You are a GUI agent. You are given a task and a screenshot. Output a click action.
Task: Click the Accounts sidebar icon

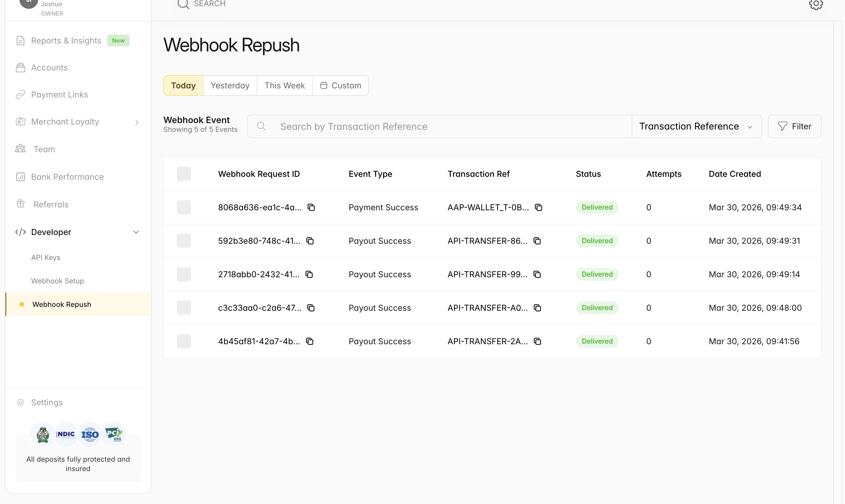20,68
